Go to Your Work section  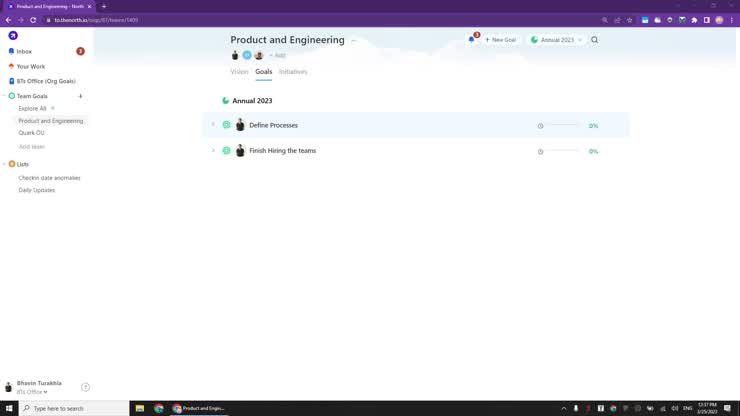[x=30, y=66]
